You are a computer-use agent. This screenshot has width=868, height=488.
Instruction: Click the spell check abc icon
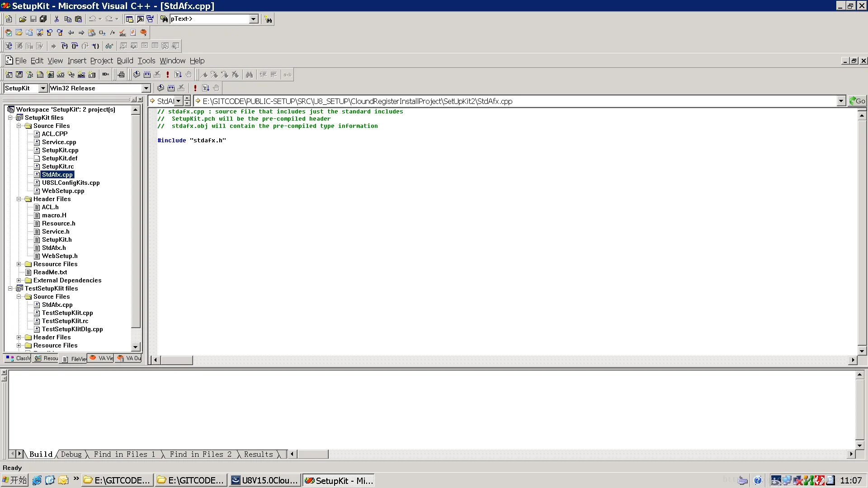(123, 33)
